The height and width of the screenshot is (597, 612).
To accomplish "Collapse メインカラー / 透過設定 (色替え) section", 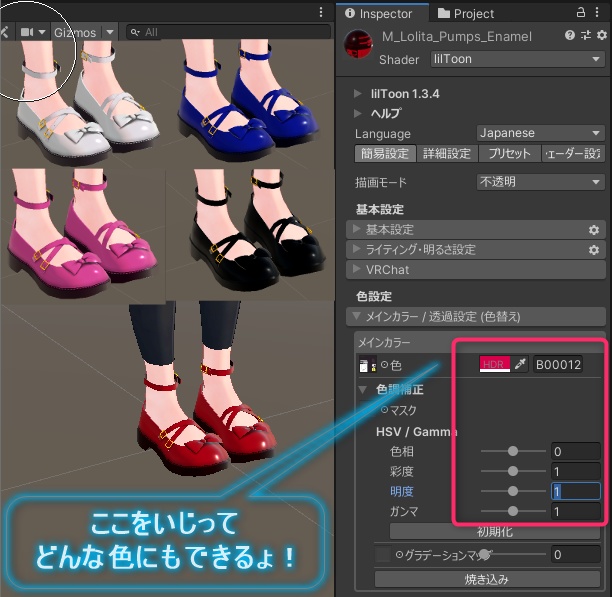I will 475,316.
